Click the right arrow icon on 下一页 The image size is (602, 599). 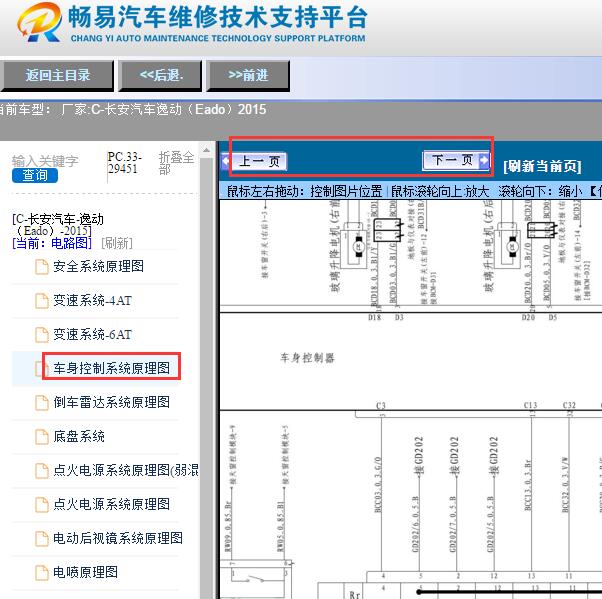[x=485, y=160]
